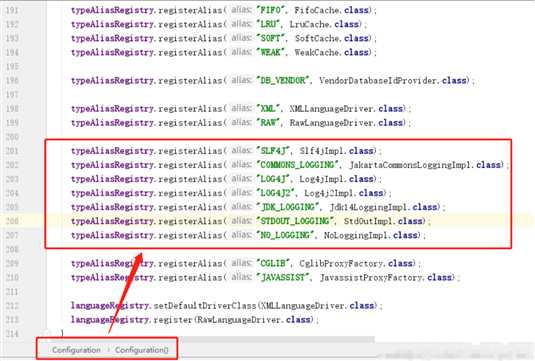
Task: Click the "STDOUT_LOGGING" string on highlighted line
Action: [295, 221]
